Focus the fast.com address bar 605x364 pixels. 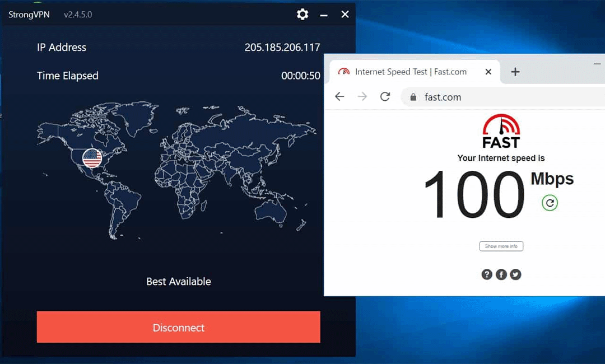click(504, 97)
